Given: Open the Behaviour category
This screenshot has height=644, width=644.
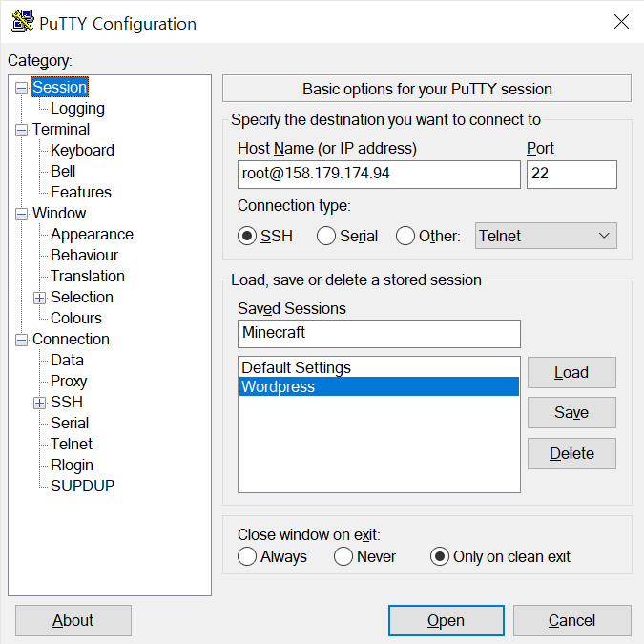Looking at the screenshot, I should point(84,255).
